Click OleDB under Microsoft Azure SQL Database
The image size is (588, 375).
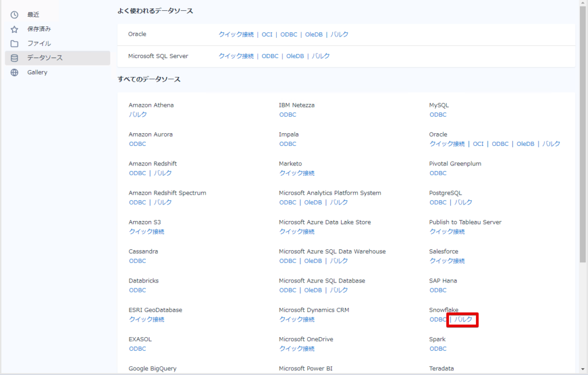(313, 290)
